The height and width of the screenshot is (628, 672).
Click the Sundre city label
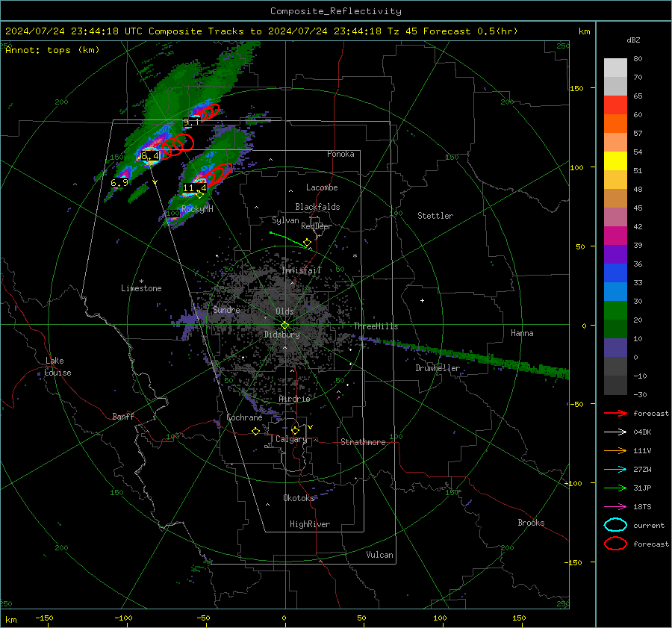click(226, 310)
